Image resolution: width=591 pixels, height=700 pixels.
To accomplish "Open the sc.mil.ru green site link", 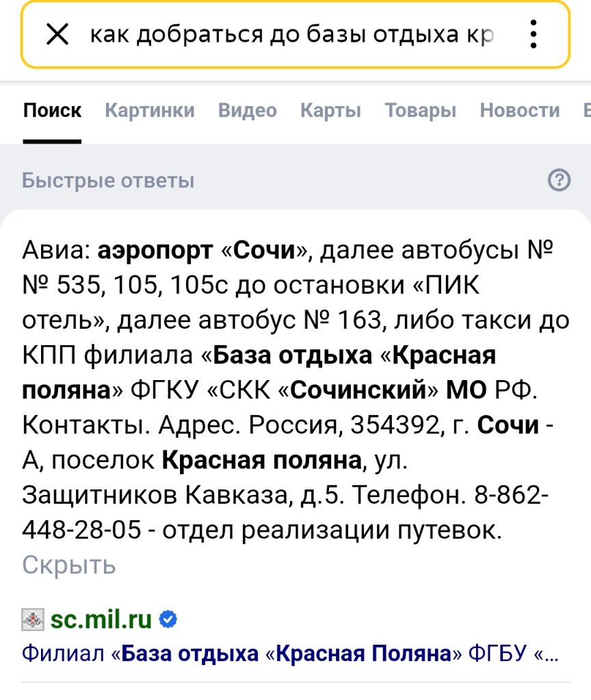I will (101, 620).
